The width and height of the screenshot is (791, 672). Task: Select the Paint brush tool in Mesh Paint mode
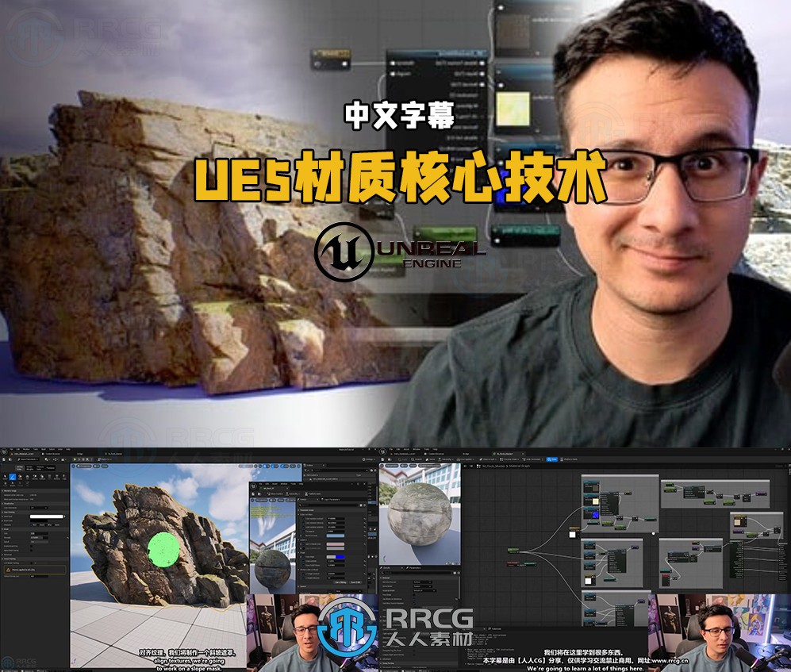[x=13, y=477]
